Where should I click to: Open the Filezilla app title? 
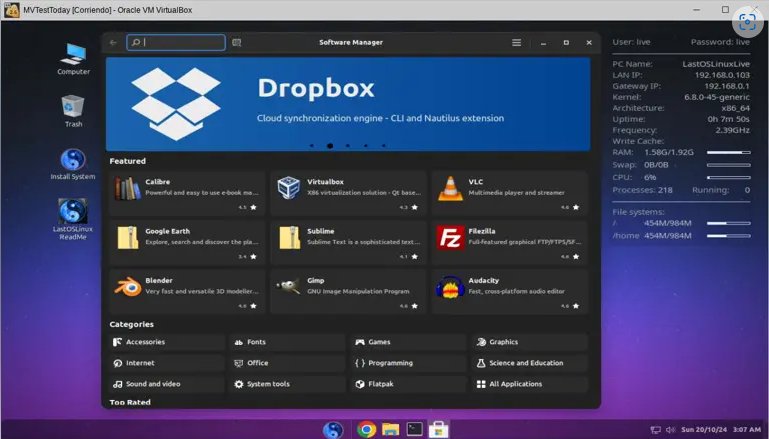(x=482, y=231)
